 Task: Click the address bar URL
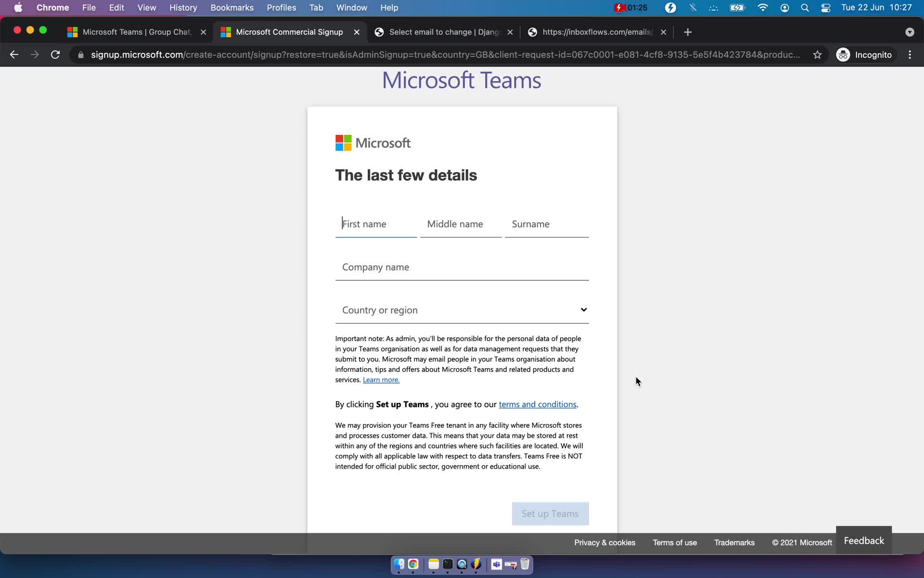click(x=445, y=55)
